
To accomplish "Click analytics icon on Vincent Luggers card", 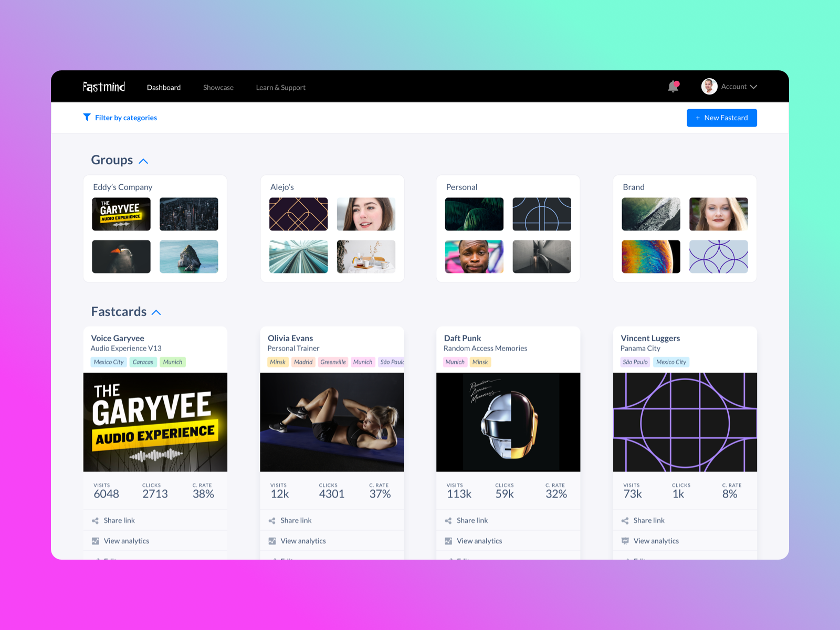I will [625, 541].
